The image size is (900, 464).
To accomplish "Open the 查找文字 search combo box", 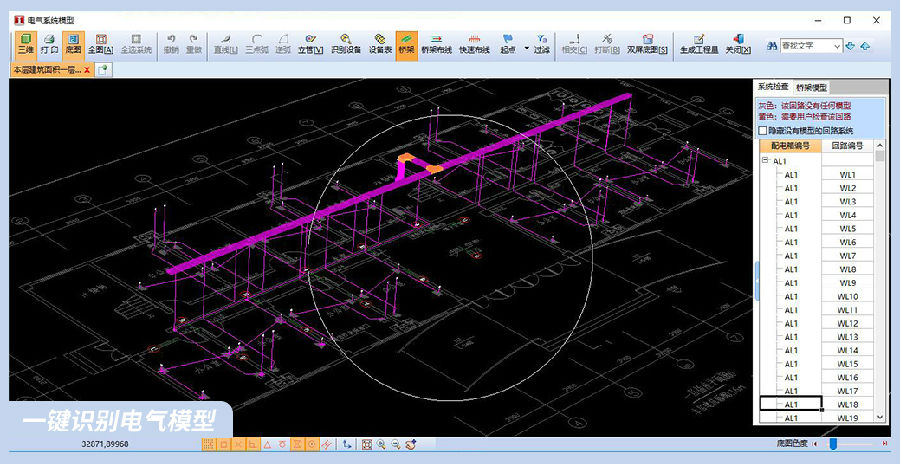I will coord(810,45).
